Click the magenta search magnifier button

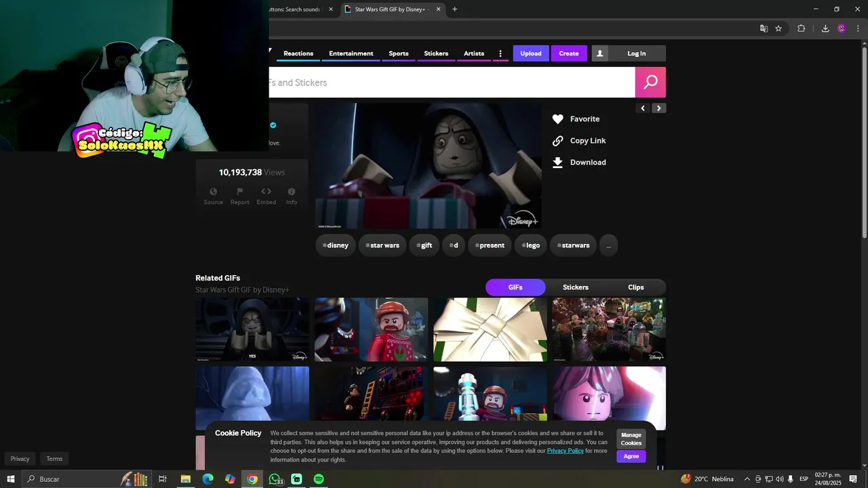click(x=650, y=82)
